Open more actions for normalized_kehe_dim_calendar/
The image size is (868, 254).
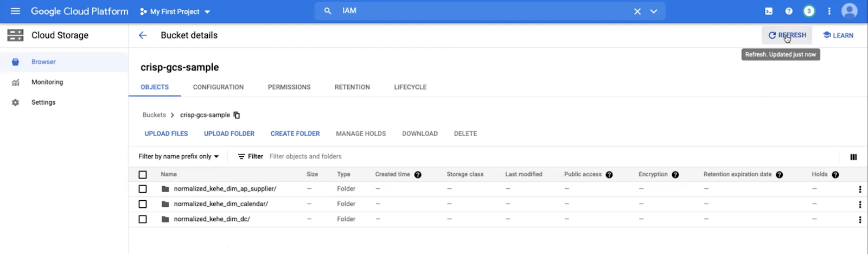click(860, 205)
